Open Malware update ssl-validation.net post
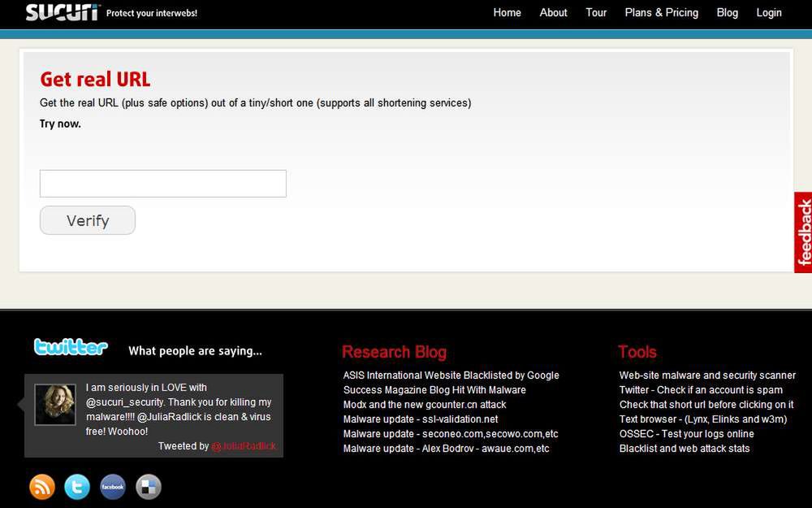Viewport: 812px width, 508px height. coord(421,419)
